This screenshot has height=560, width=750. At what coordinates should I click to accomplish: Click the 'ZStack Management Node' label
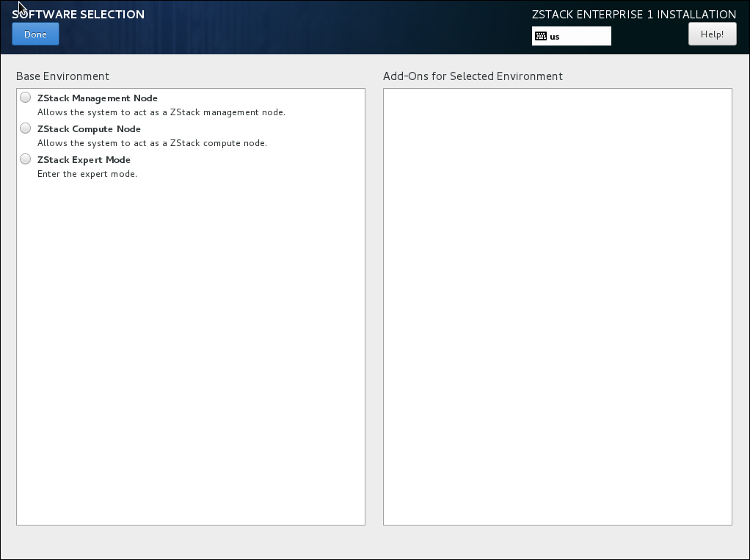tap(98, 98)
